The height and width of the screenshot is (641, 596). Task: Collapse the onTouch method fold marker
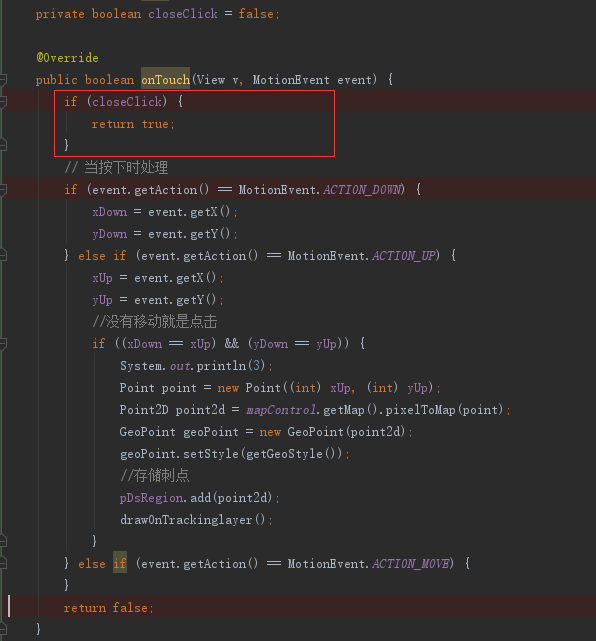(3, 80)
